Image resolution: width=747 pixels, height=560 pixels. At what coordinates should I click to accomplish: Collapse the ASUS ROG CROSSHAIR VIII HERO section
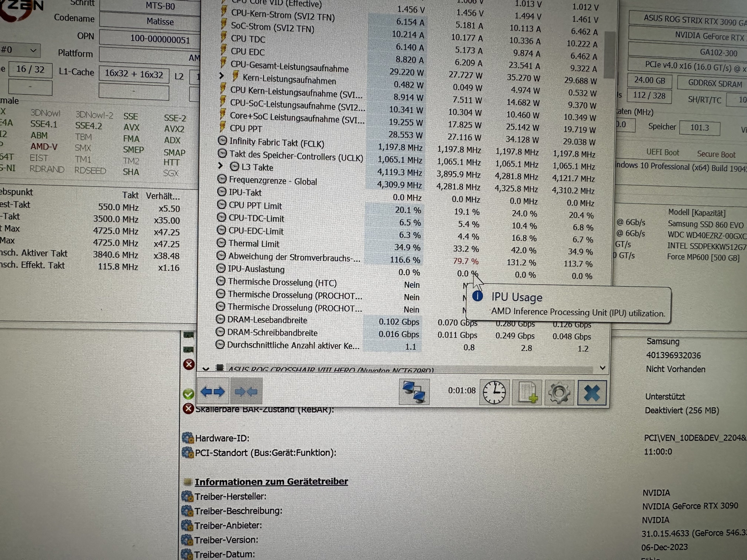coord(206,369)
